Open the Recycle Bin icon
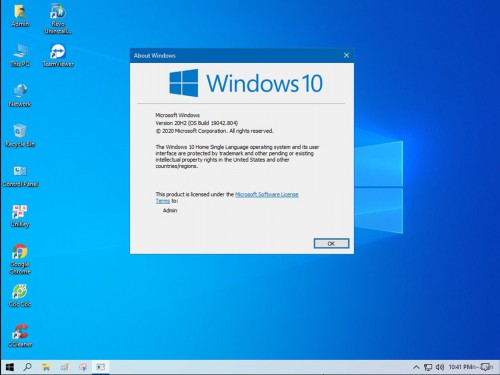The height and width of the screenshot is (375, 500). [x=20, y=135]
